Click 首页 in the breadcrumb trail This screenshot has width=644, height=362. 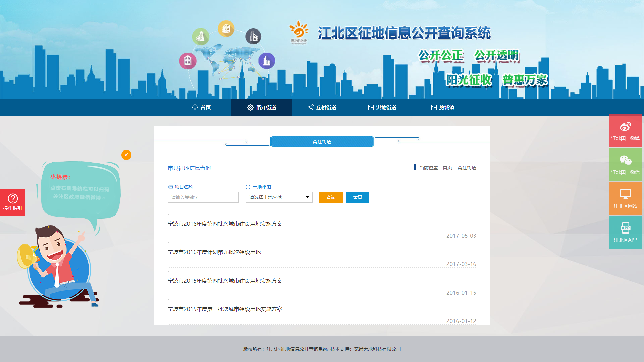point(446,168)
